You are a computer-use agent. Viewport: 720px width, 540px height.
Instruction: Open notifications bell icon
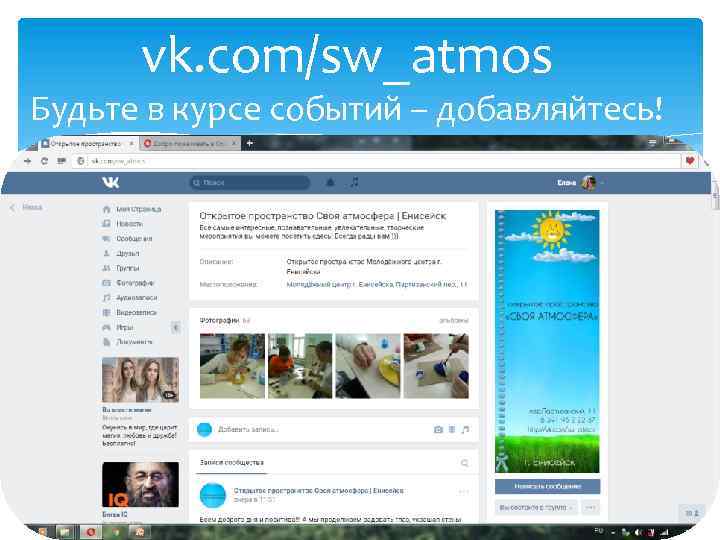[x=330, y=182]
